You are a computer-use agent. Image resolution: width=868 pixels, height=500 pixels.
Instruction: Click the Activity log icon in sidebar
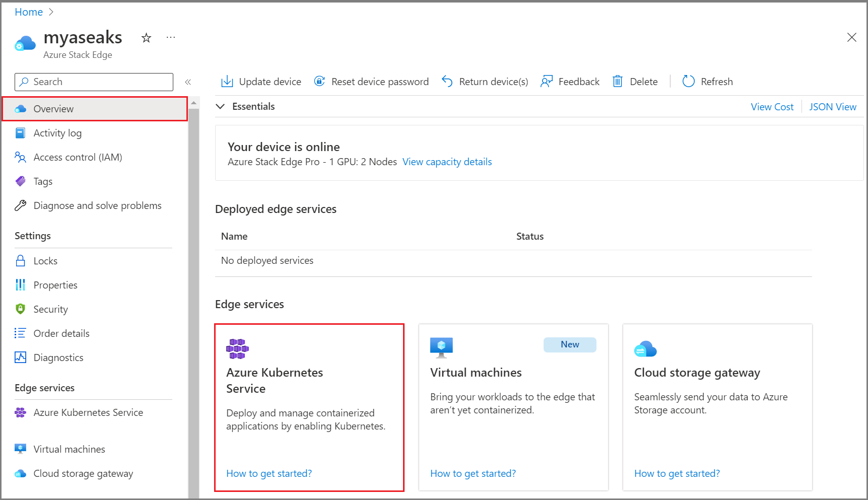click(21, 133)
